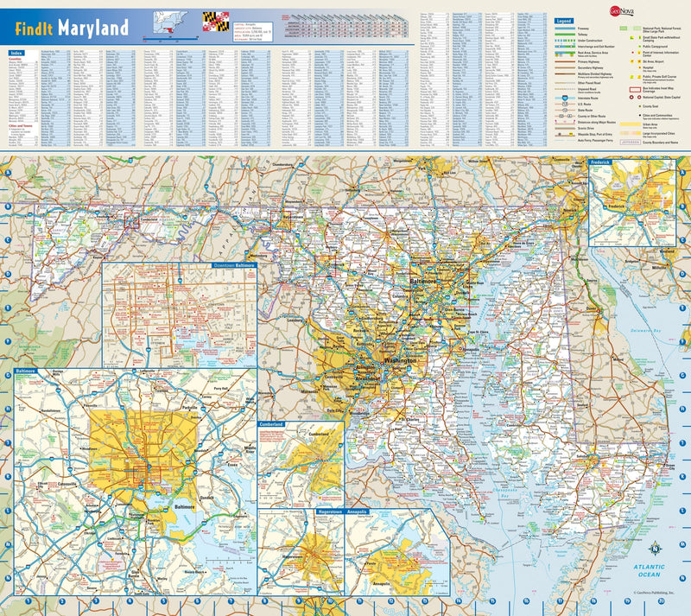Click the Dundalk label in Baltimore inset

(x=206, y=498)
